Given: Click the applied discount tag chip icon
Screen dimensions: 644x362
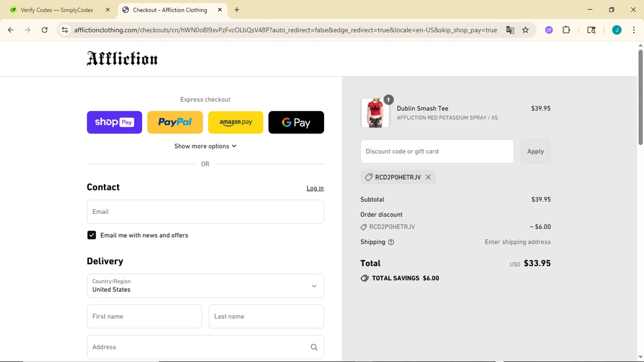Looking at the screenshot, I should click(x=368, y=177).
